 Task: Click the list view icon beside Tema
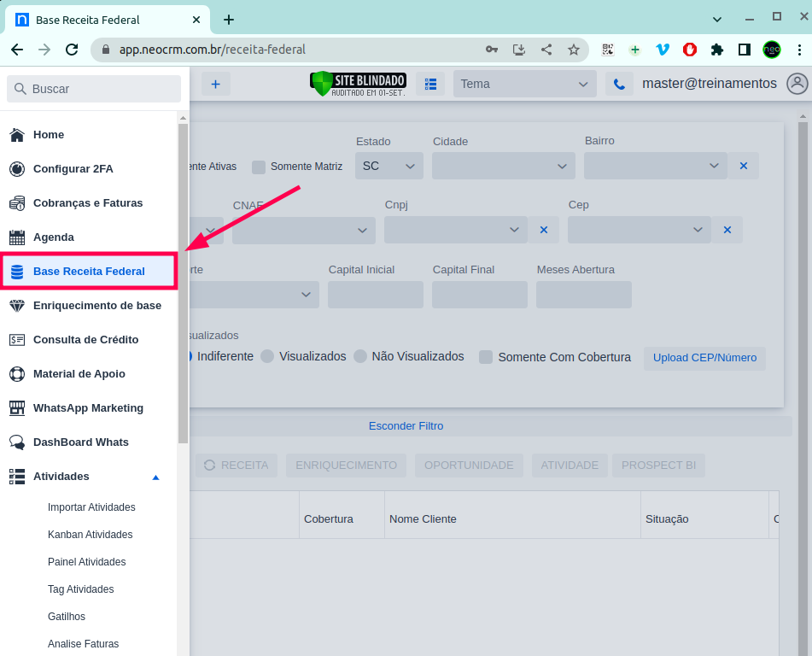430,84
